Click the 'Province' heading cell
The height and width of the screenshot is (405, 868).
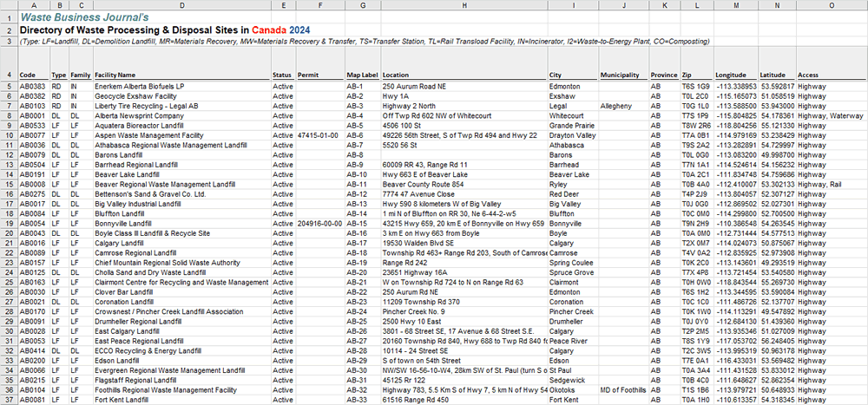point(665,64)
